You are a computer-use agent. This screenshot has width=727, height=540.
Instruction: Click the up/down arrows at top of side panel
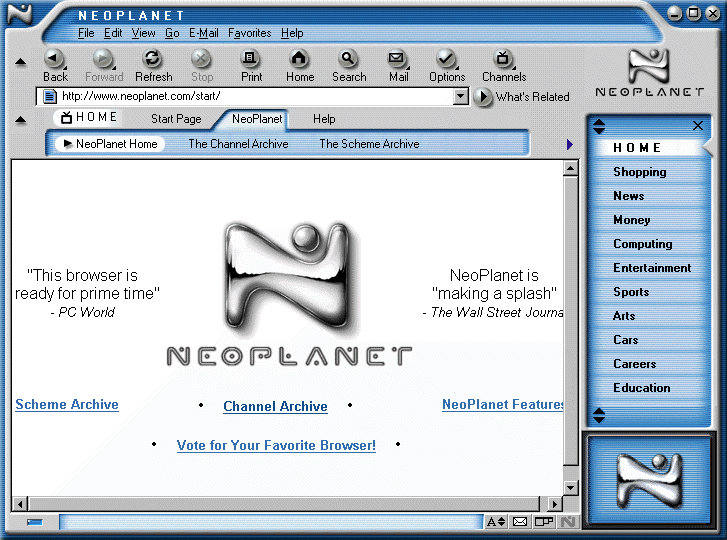[599, 126]
